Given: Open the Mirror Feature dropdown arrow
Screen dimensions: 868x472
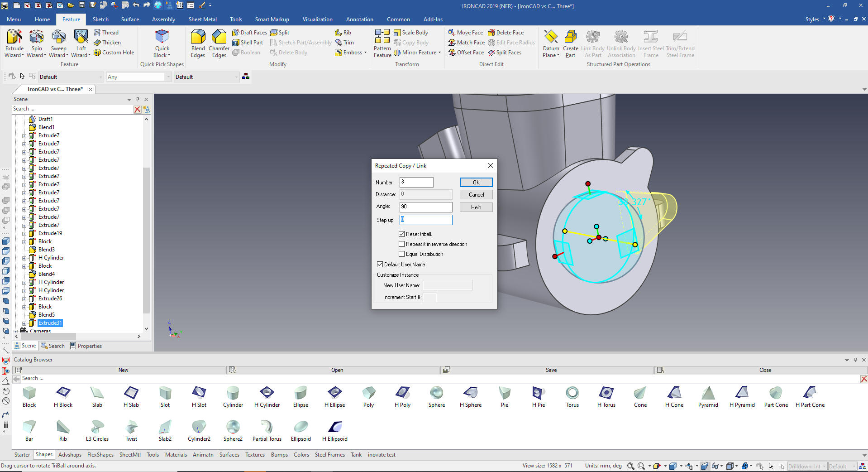Looking at the screenshot, I should coord(439,53).
